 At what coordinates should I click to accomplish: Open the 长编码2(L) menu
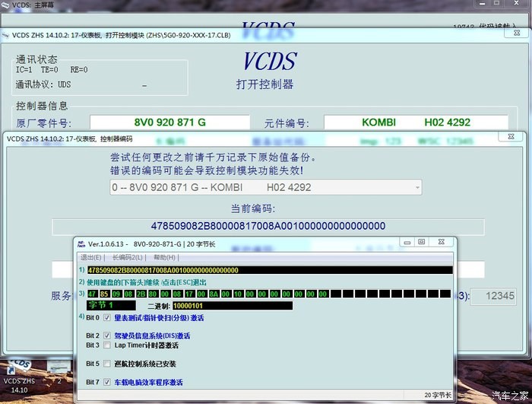coord(127,258)
